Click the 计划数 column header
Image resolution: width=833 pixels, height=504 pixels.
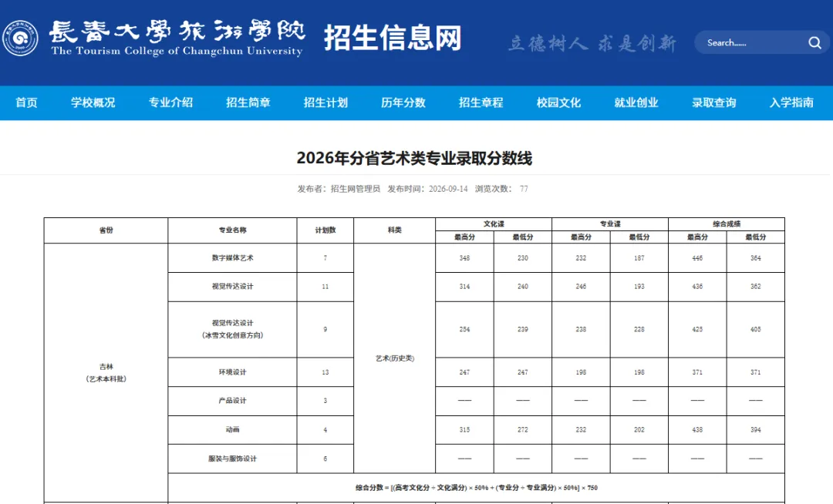coord(325,230)
